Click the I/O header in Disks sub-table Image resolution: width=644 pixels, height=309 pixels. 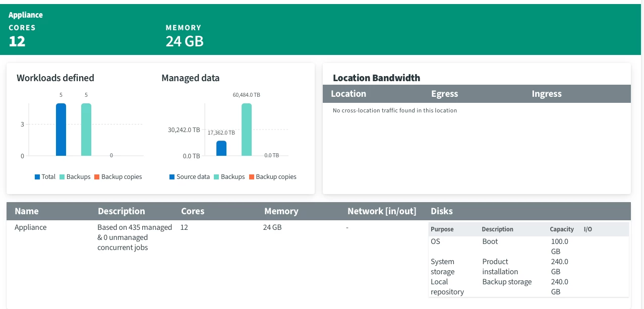point(588,229)
